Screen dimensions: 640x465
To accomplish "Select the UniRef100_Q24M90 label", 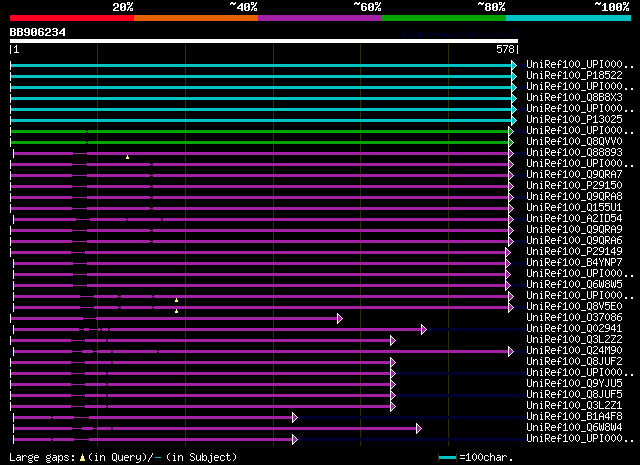I will pyautogui.click(x=574, y=351).
